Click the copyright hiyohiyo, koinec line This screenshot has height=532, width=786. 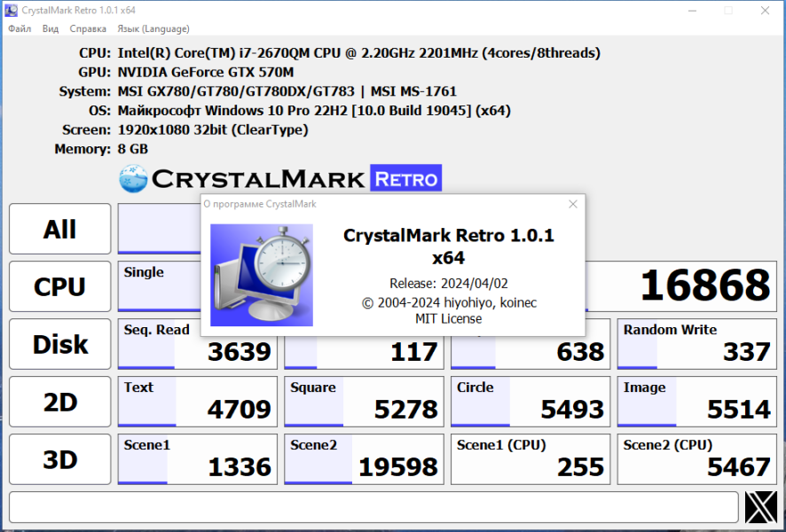[x=449, y=302]
